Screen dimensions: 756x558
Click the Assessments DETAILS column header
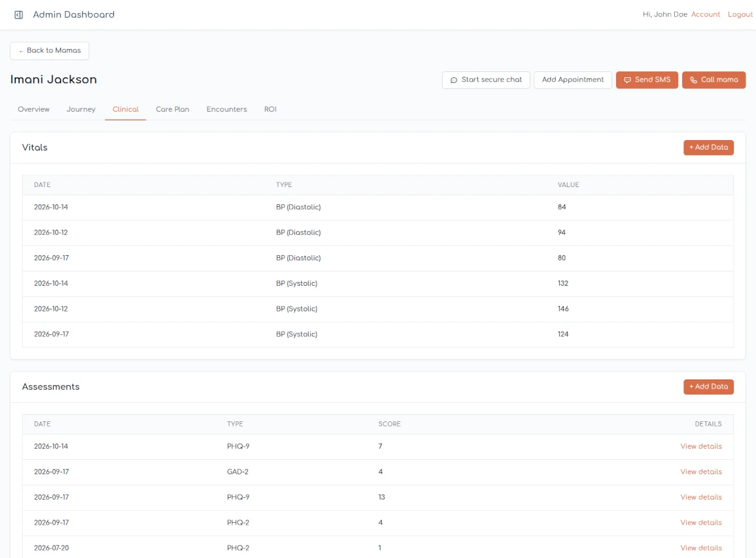[708, 424]
